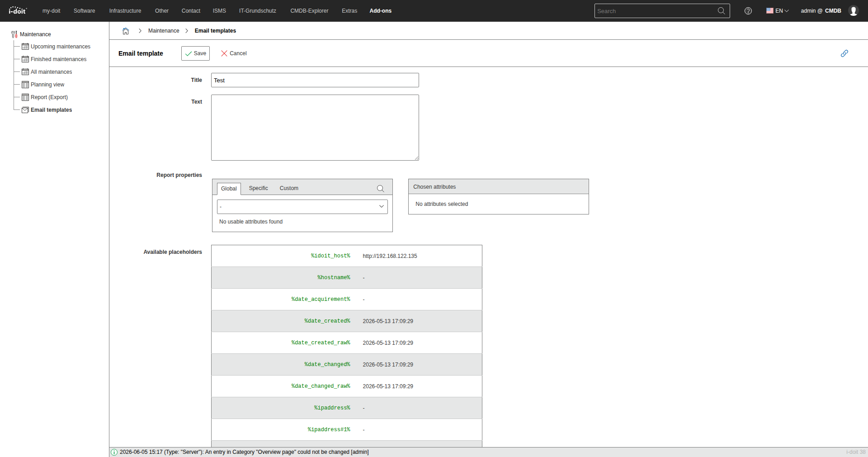The image size is (868, 457).
Task: Open the Other menu
Action: pyautogui.click(x=162, y=11)
